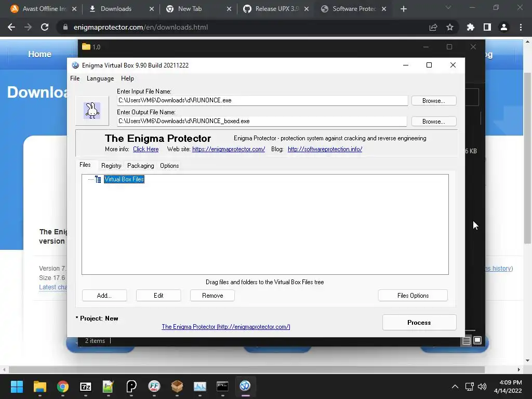The height and width of the screenshot is (399, 532).
Task: Share this page icon in address bar
Action: coord(433,28)
